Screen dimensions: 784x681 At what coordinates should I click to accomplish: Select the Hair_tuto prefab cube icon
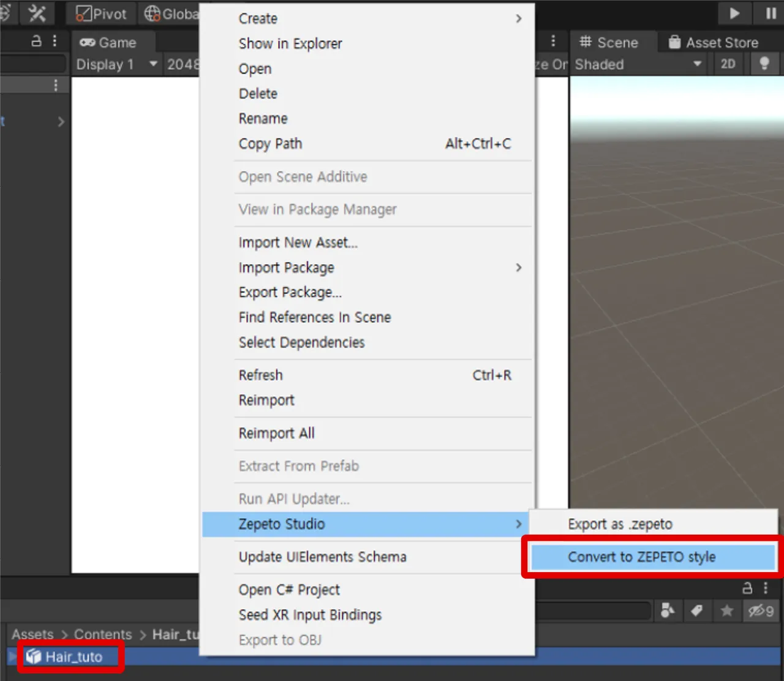click(35, 656)
